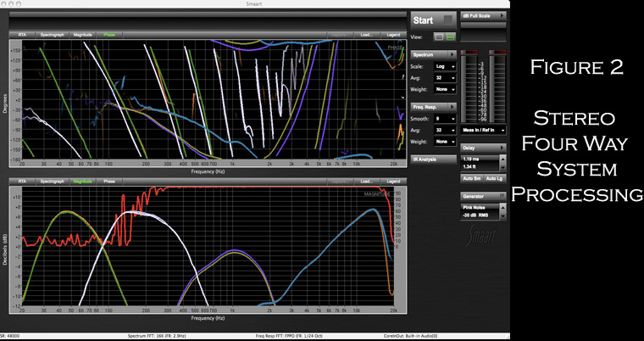
Task: Open the Spectrum Weight dropdown showing None
Action: 445,89
